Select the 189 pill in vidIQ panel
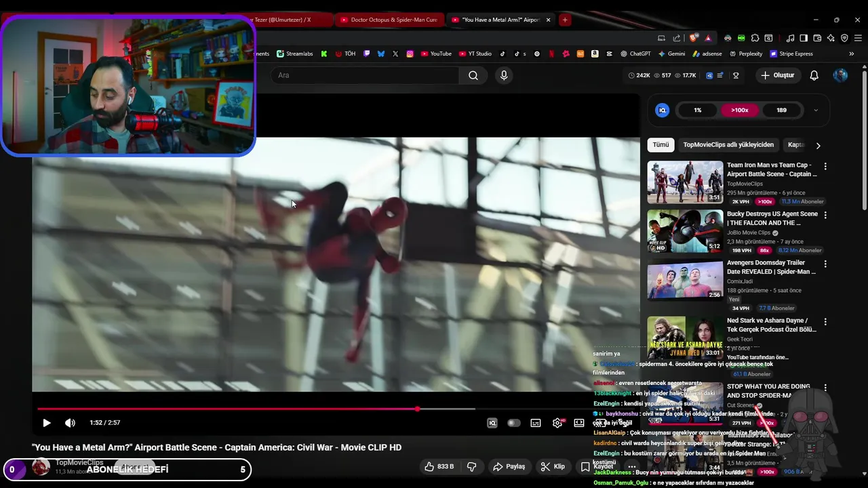 pos(782,110)
